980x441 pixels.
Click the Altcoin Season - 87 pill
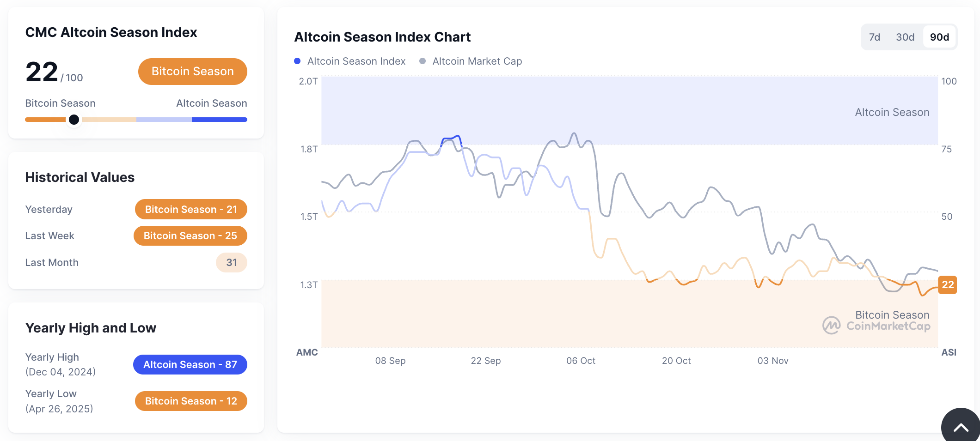click(190, 364)
